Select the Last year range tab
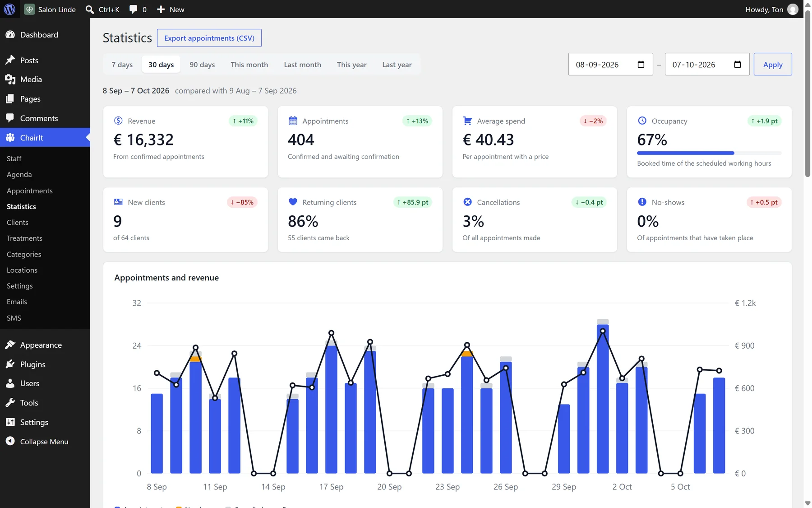 coord(397,65)
